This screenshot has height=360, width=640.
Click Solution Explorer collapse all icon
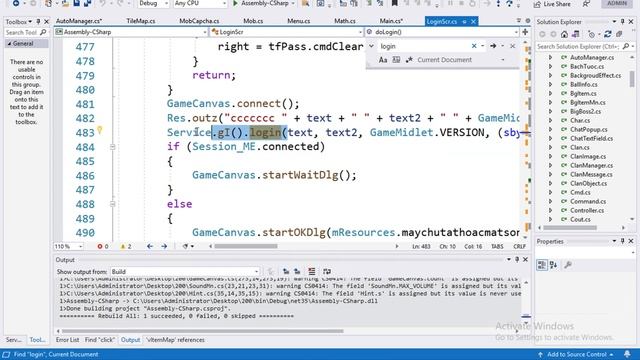click(619, 34)
